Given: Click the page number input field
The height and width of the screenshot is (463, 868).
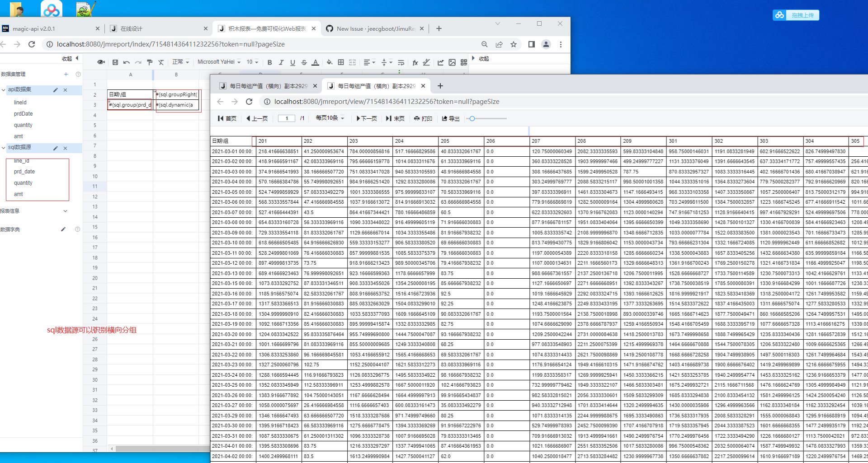Looking at the screenshot, I should click(286, 118).
